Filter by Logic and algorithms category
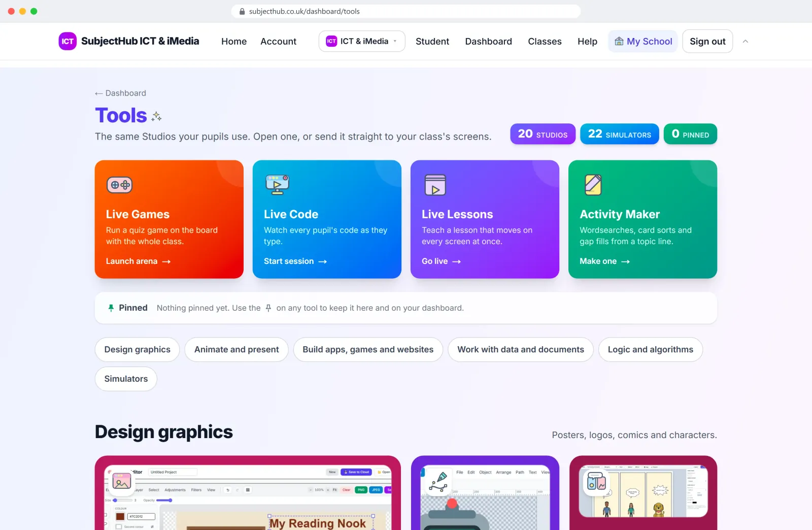 651,349
